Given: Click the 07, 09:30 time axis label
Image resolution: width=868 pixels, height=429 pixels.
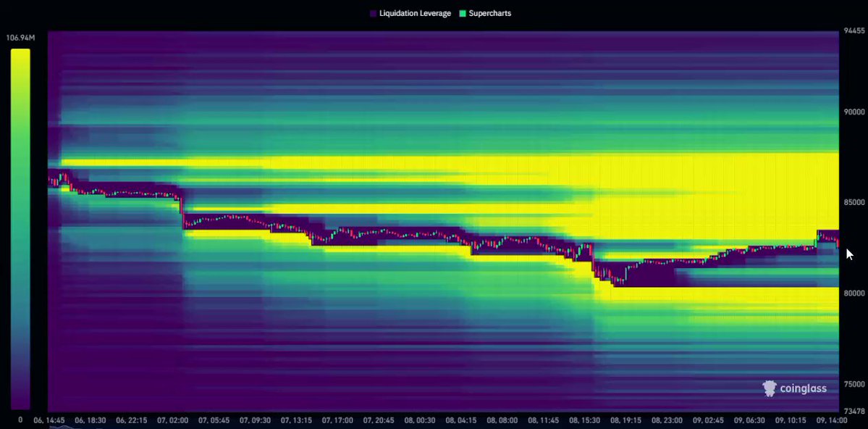Looking at the screenshot, I should (x=255, y=421).
